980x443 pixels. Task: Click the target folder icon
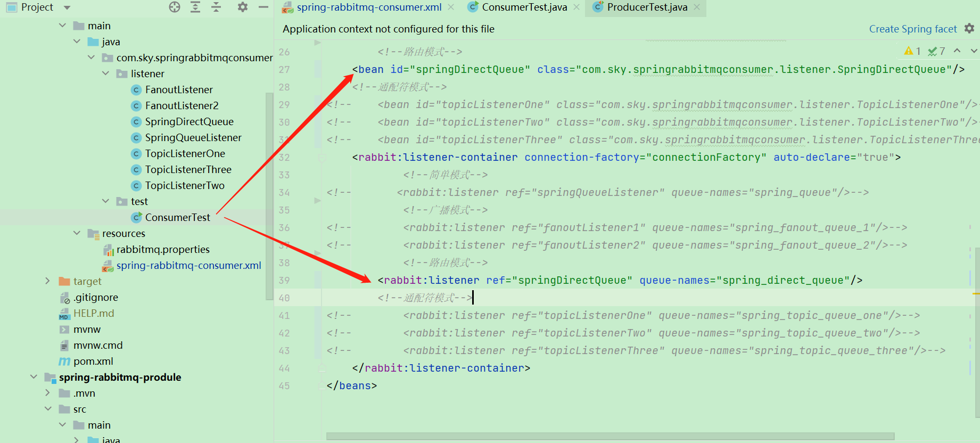click(x=64, y=281)
